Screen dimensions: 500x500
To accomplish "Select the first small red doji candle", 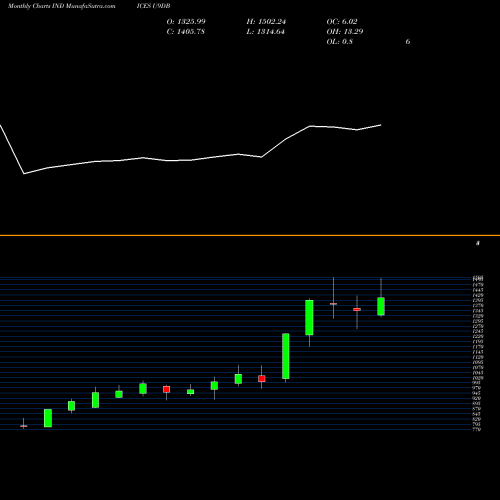I will coord(23,426).
